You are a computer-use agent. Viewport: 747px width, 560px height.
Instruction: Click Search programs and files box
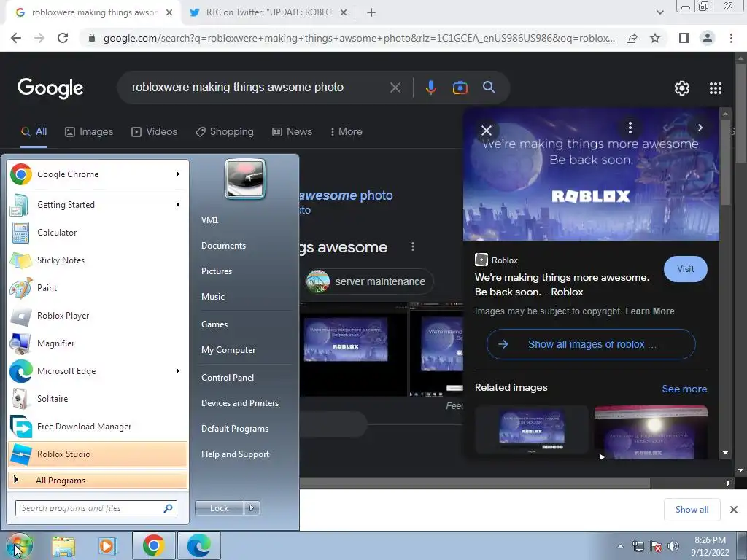click(96, 508)
